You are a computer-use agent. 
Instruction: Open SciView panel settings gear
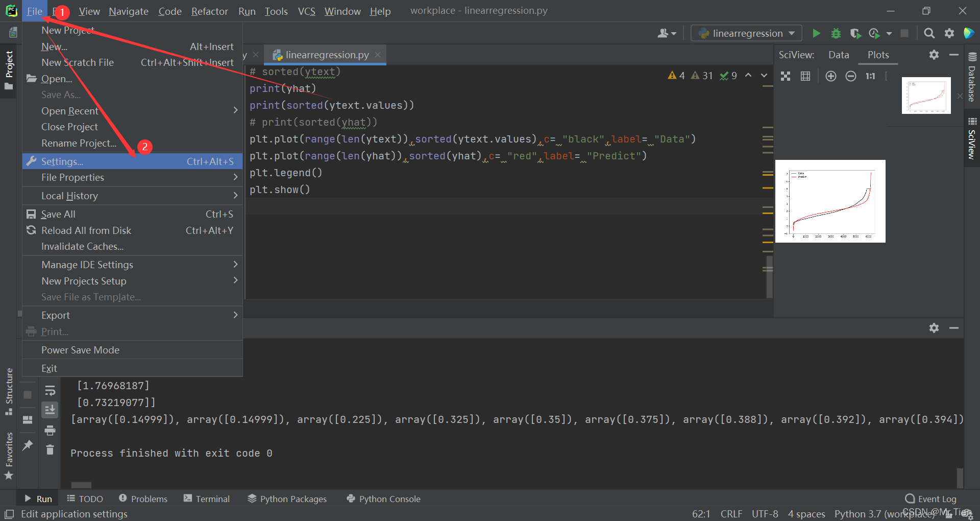pos(934,55)
